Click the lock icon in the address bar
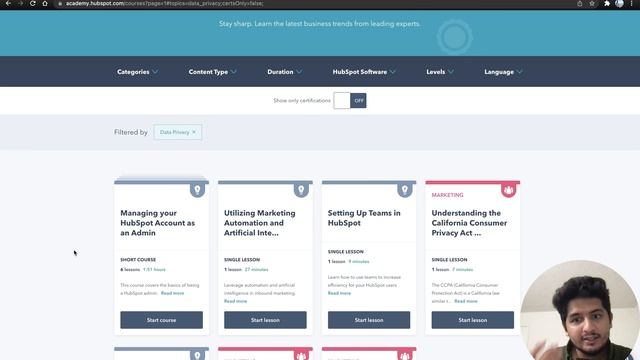The height and width of the screenshot is (360, 640). pyautogui.click(x=60, y=4)
